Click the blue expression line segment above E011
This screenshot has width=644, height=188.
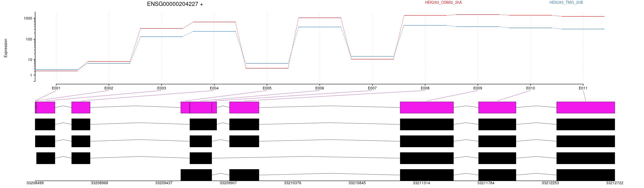[583, 29]
